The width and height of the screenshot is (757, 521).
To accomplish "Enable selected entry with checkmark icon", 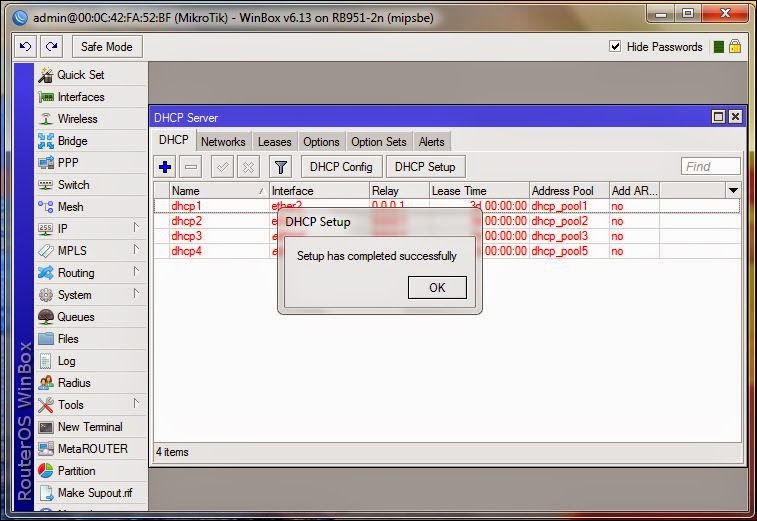I will pyautogui.click(x=223, y=167).
